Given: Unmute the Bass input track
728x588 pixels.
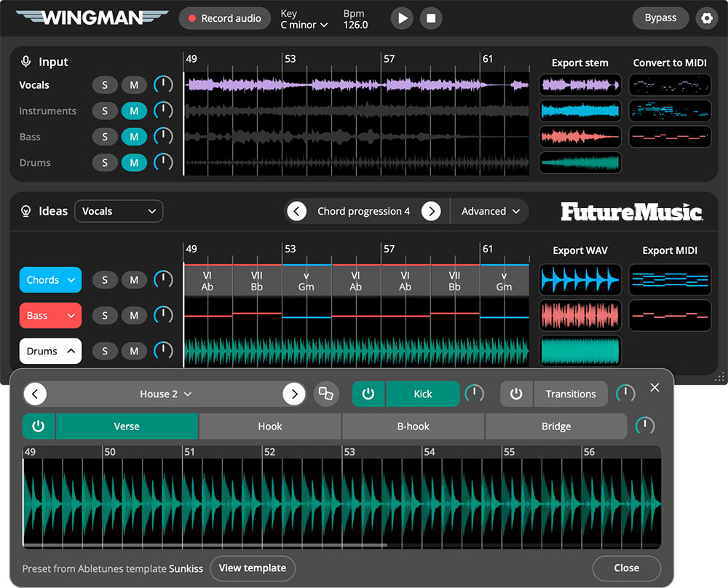Looking at the screenshot, I should (x=134, y=137).
